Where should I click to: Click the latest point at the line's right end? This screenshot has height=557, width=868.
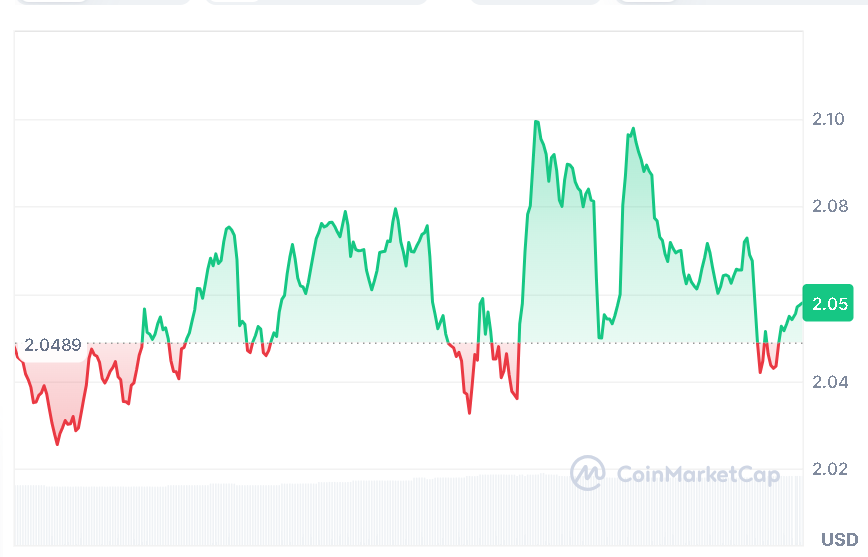coord(802,302)
